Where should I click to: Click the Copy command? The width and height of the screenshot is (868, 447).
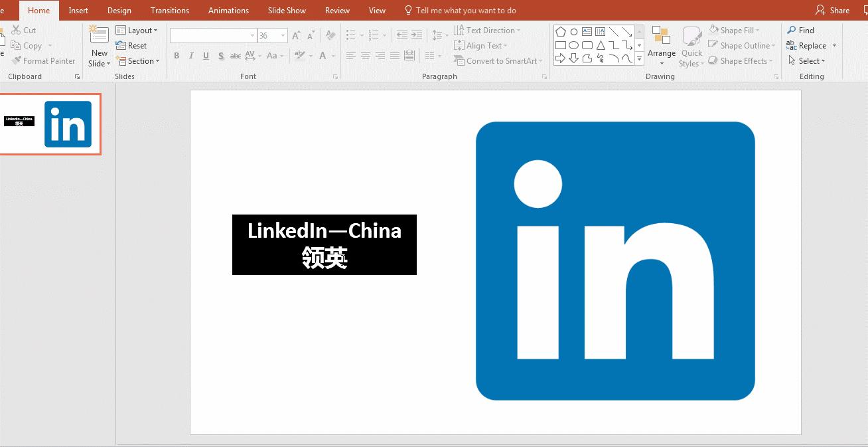coord(27,46)
